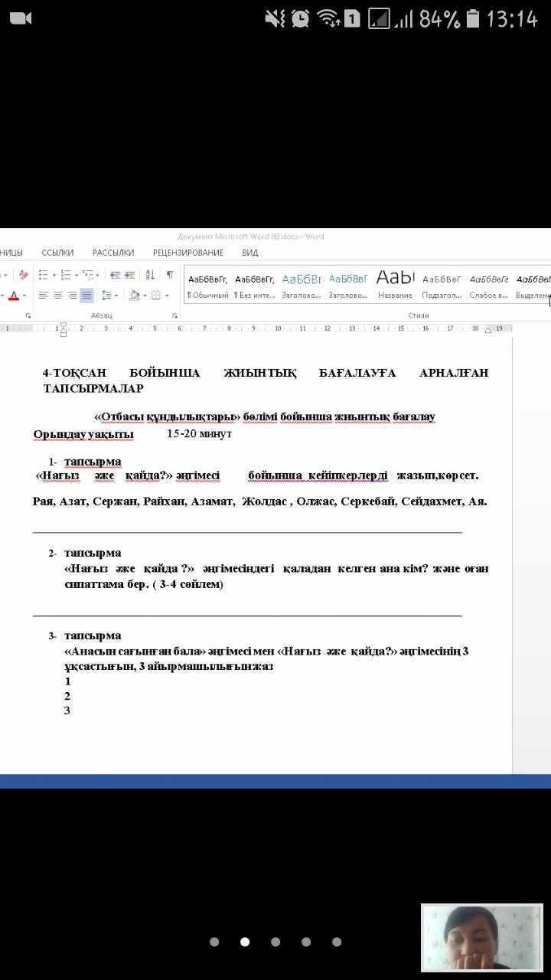Image resolution: width=551 pixels, height=980 pixels.
Task: Clear all formatting with the eraser icon
Action: (x=23, y=275)
